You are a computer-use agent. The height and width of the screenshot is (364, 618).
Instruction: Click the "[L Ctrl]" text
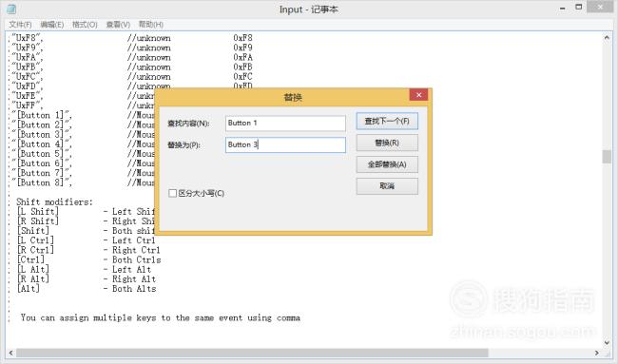coord(35,240)
